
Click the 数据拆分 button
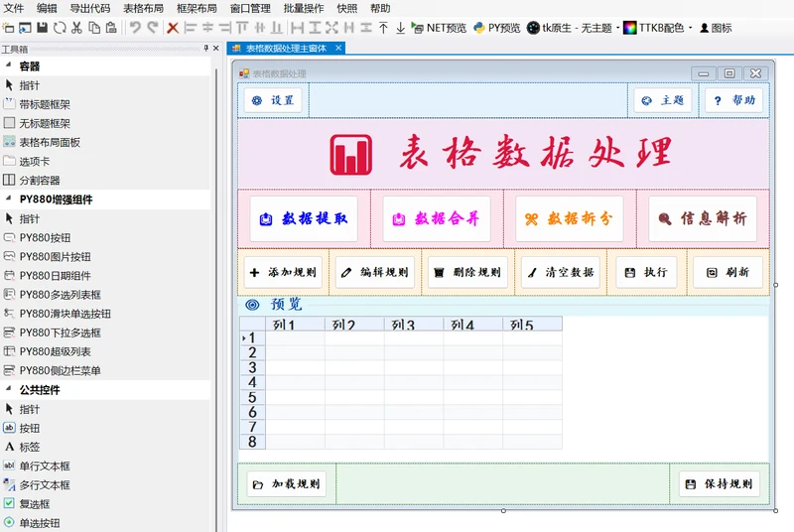(569, 218)
